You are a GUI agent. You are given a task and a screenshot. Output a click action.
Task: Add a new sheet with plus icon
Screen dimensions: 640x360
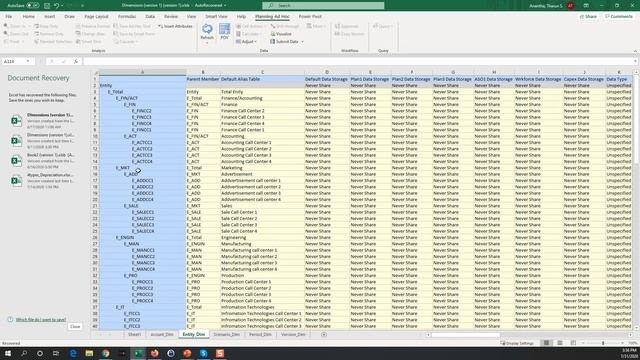pos(324,335)
